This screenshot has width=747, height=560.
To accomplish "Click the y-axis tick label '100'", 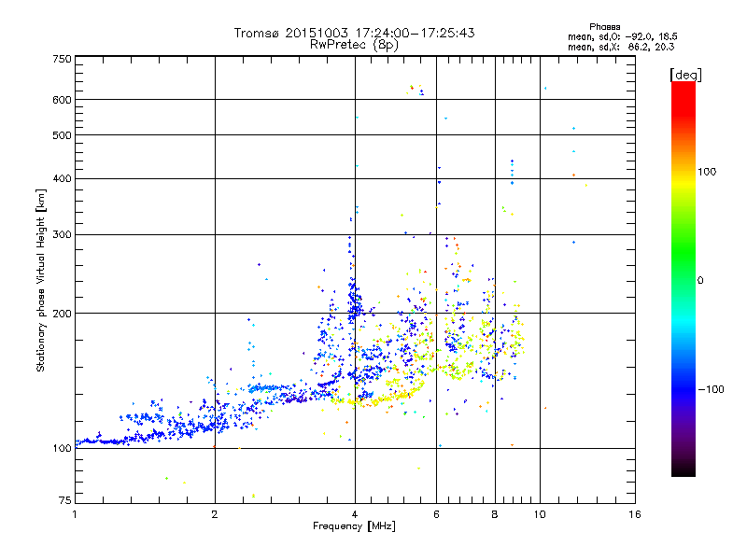I will coord(63,448).
